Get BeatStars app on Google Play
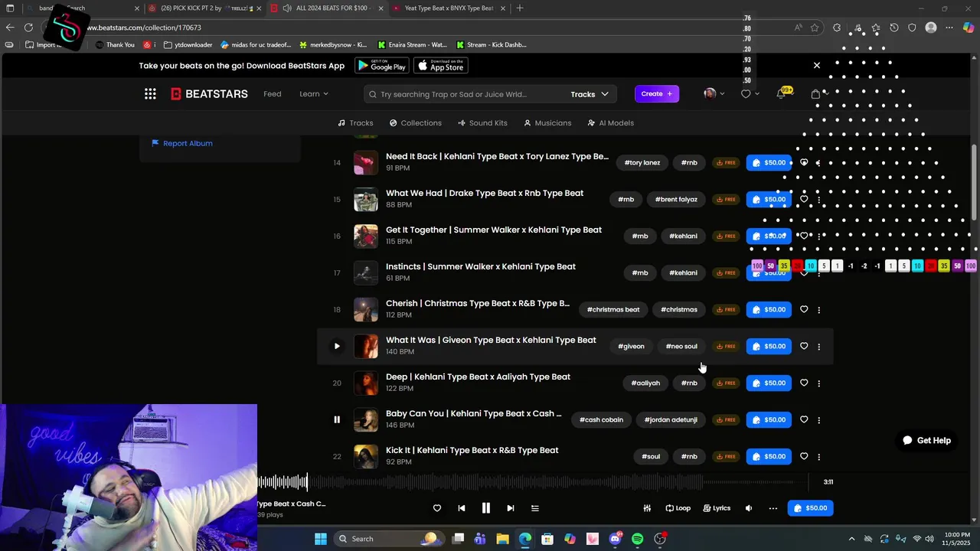Viewport: 980px width, 551px height. pos(382,66)
